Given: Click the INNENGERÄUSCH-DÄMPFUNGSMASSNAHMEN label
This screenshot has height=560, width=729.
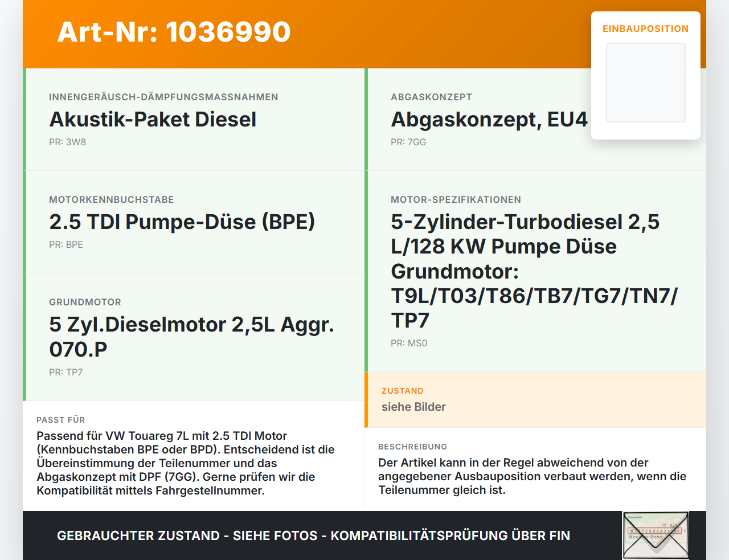Looking at the screenshot, I should point(163,97).
